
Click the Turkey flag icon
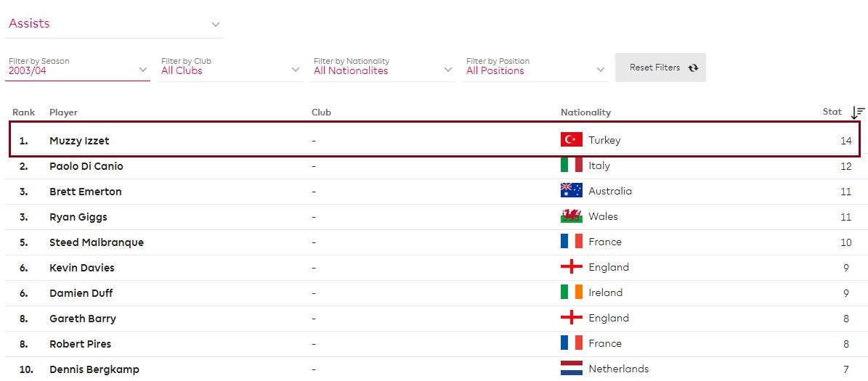[x=571, y=140]
